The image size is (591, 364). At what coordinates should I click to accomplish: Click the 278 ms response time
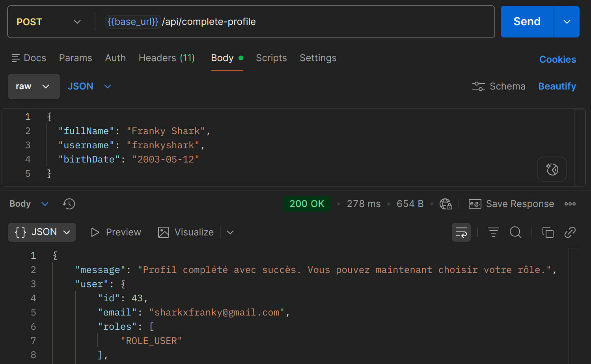point(364,204)
